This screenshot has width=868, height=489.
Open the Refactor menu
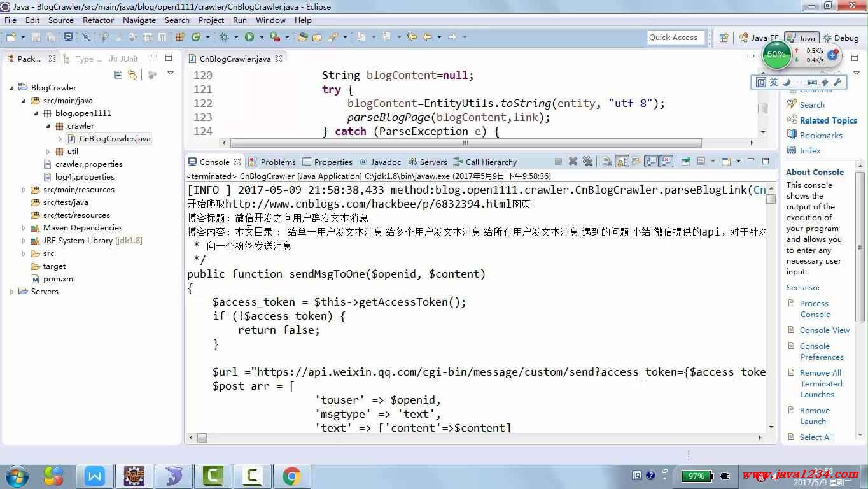pyautogui.click(x=98, y=20)
